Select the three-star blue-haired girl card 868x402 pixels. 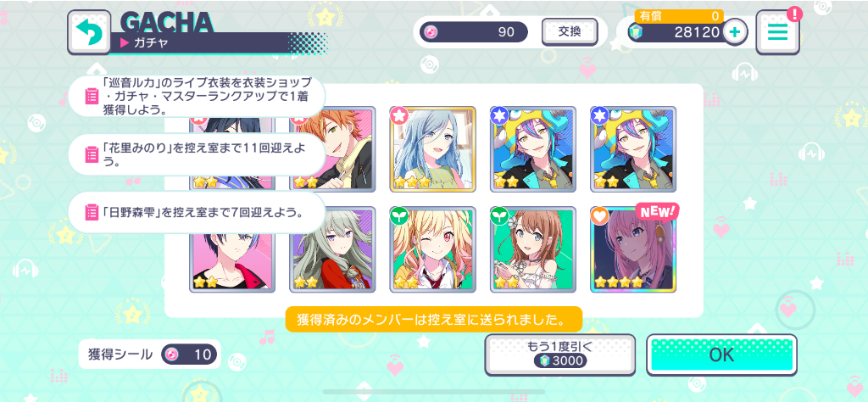[x=433, y=149]
